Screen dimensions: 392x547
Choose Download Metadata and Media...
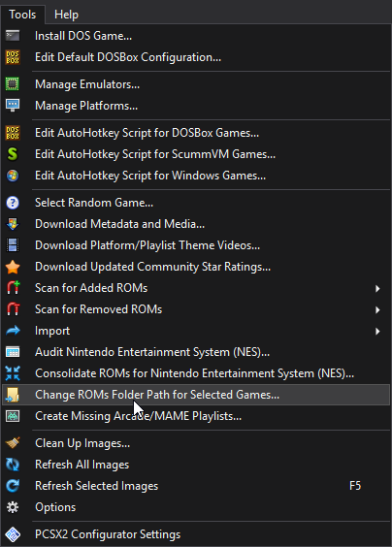(196, 224)
